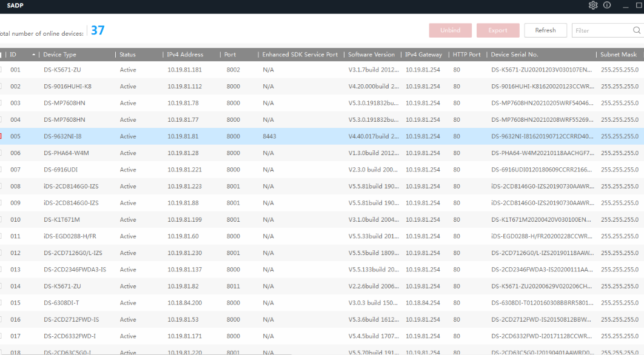Click software version V4.20.000build cell
The height and width of the screenshot is (355, 644).
(x=374, y=87)
